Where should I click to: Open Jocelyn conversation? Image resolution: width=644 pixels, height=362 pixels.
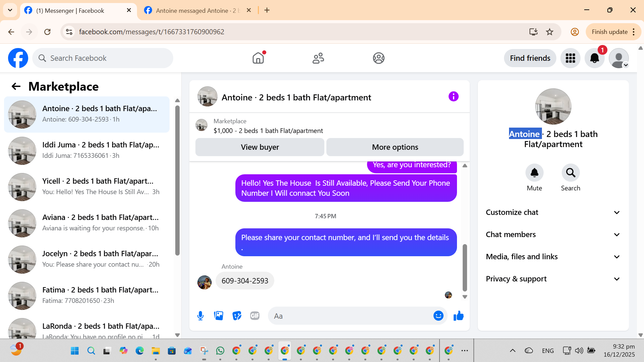tap(87, 260)
